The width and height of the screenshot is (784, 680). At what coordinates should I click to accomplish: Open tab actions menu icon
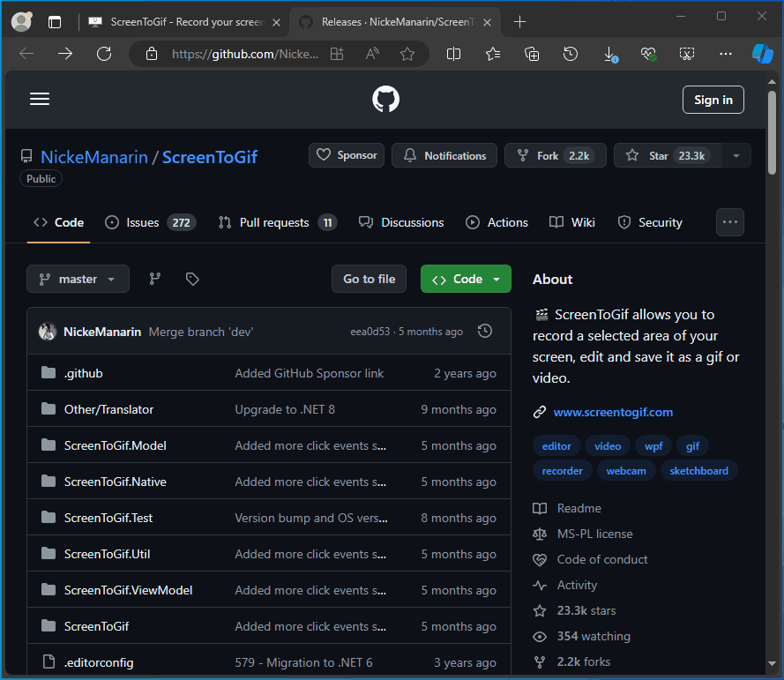click(55, 22)
